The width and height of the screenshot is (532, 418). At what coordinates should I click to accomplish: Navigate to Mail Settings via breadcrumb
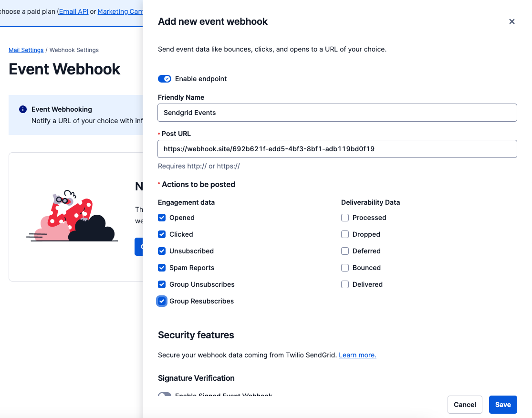(26, 50)
